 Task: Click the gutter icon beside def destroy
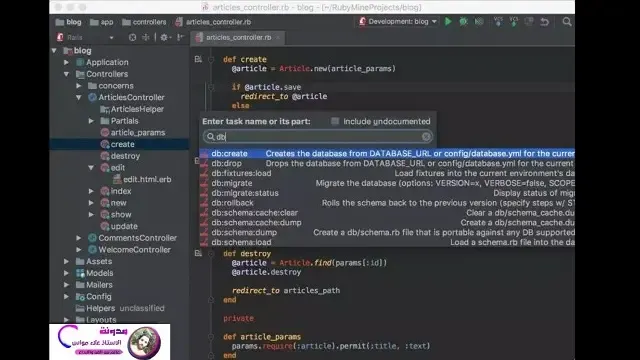pyautogui.click(x=198, y=253)
